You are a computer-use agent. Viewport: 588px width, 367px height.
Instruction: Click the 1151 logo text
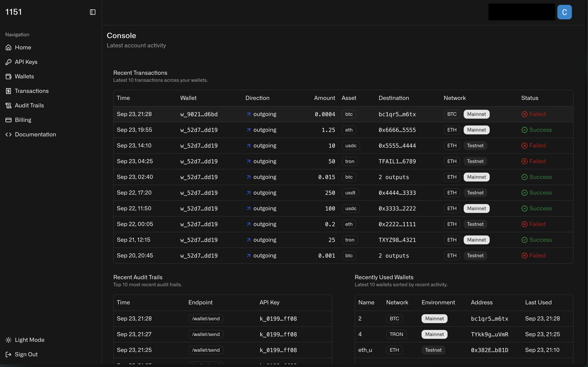(x=14, y=12)
